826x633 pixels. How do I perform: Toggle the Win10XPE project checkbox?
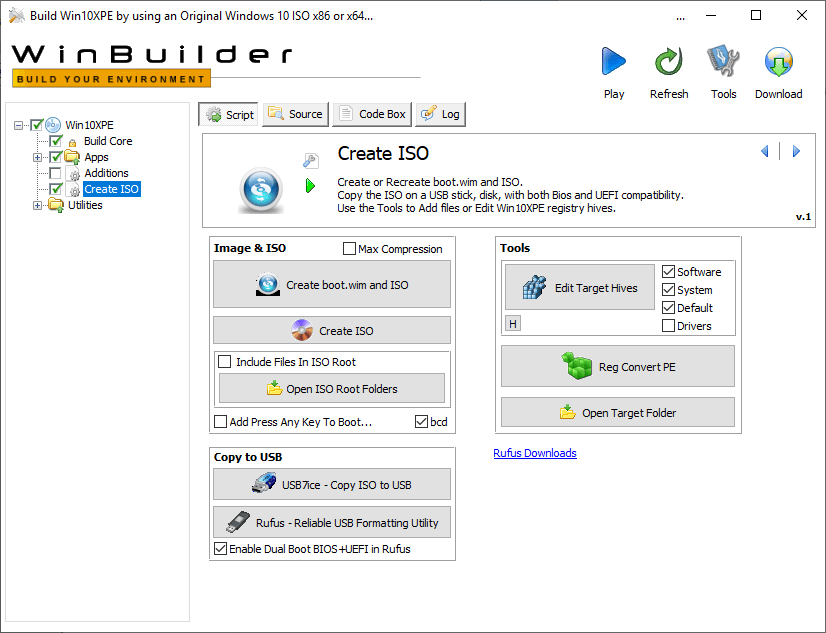tap(36, 125)
